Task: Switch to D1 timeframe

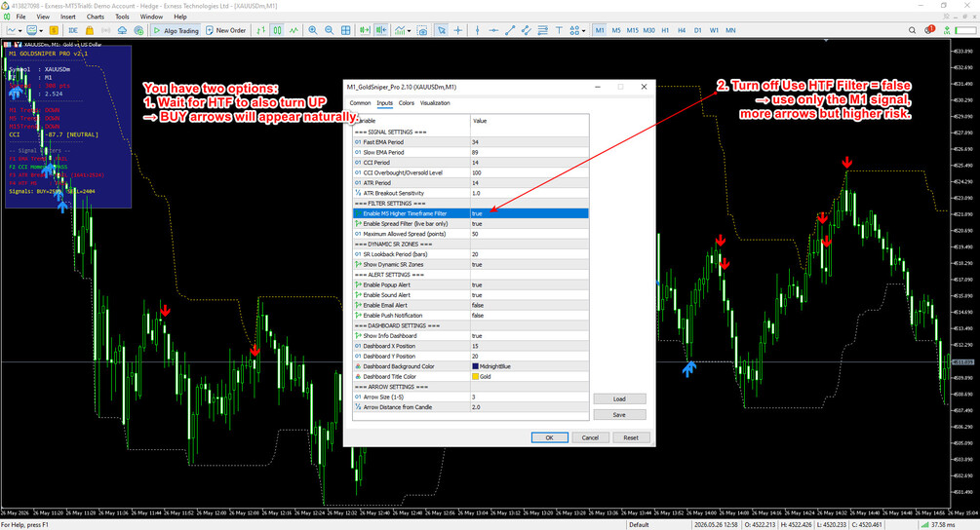Action: pos(697,30)
